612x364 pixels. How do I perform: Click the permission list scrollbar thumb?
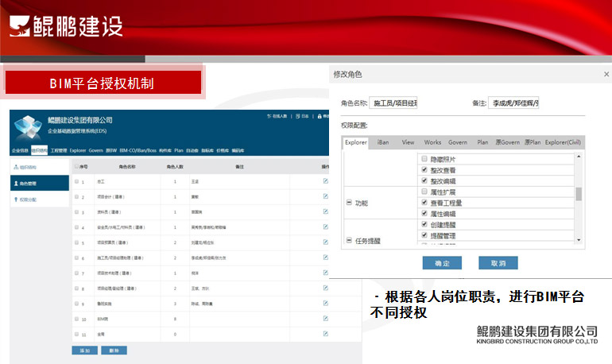pos(579,194)
